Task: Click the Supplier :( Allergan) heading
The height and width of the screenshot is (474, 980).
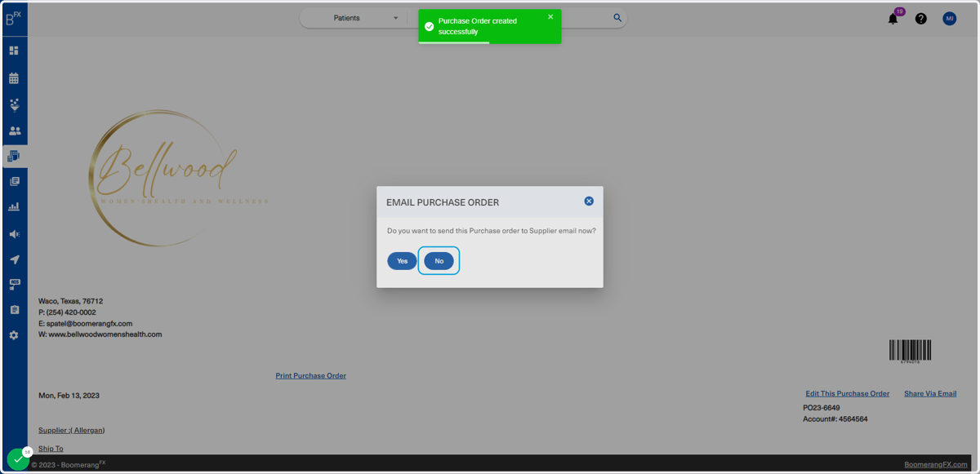Action: 71,430
